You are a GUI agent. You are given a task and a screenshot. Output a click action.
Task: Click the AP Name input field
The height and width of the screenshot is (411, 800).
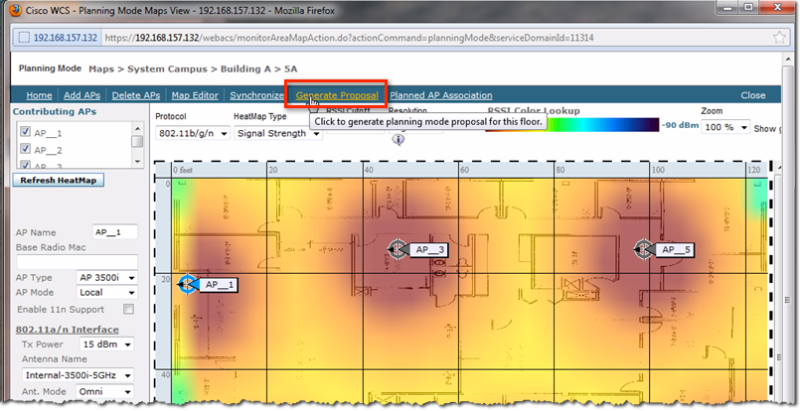(115, 232)
